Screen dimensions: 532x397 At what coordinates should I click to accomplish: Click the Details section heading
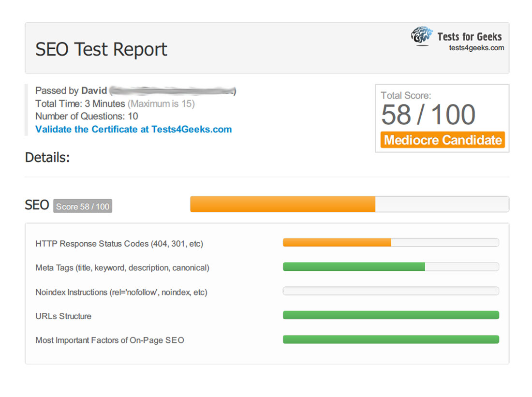[x=47, y=157]
